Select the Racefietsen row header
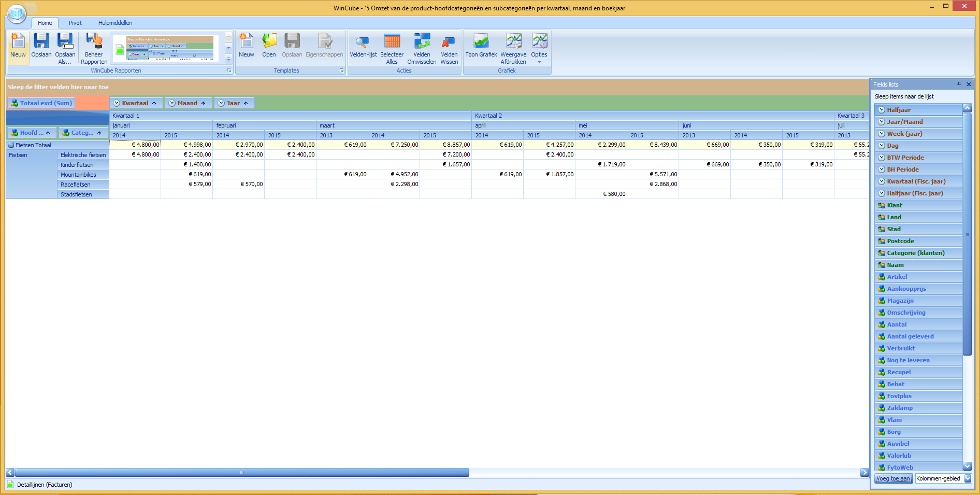Screen dimensions: 980x495 pyautogui.click(x=83, y=185)
